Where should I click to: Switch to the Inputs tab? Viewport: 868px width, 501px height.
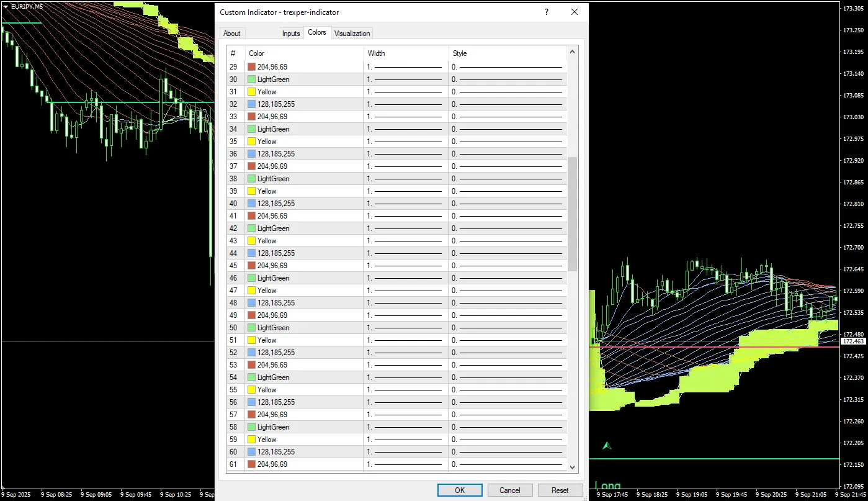pos(291,34)
